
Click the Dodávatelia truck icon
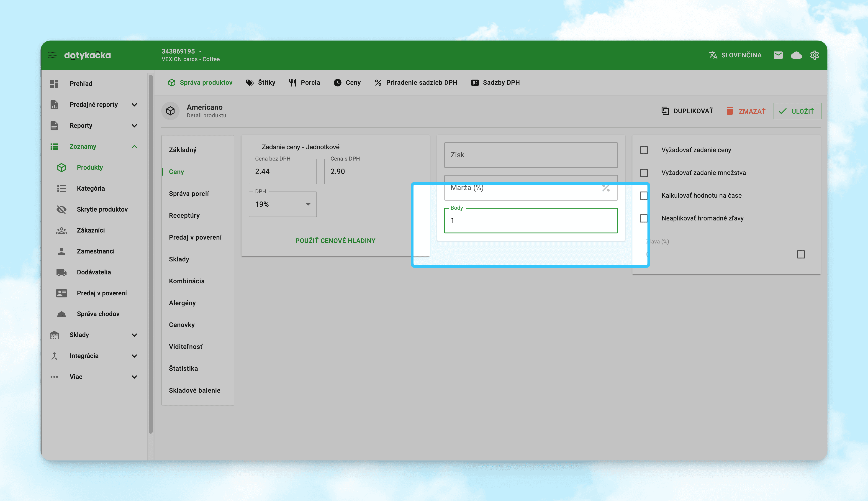(x=61, y=272)
